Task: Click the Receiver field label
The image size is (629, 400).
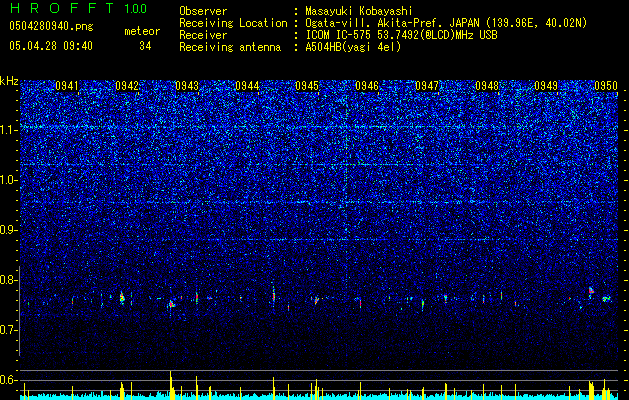Action: (203, 35)
